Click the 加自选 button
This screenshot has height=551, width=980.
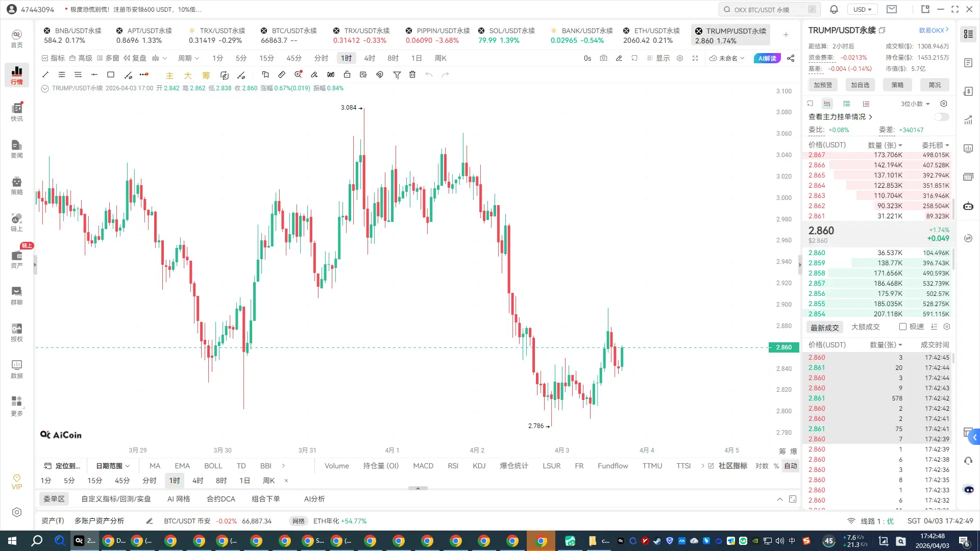click(x=860, y=85)
